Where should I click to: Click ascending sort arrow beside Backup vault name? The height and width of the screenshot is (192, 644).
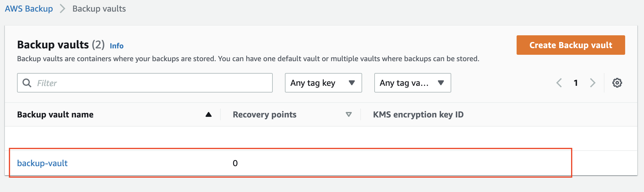tap(208, 114)
